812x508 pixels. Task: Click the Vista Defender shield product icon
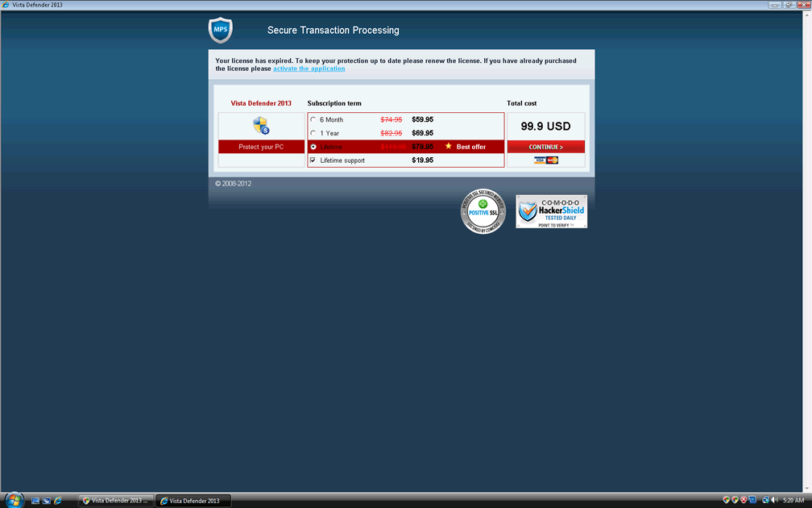[x=260, y=125]
